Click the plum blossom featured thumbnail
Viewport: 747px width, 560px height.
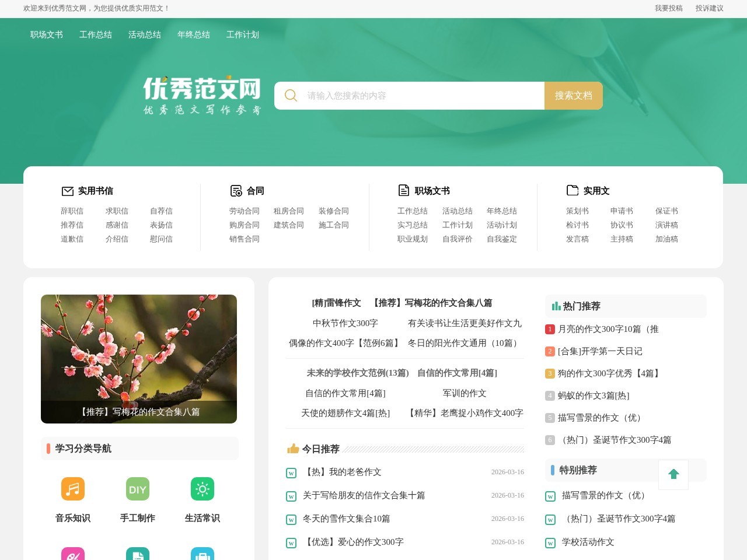[139, 359]
